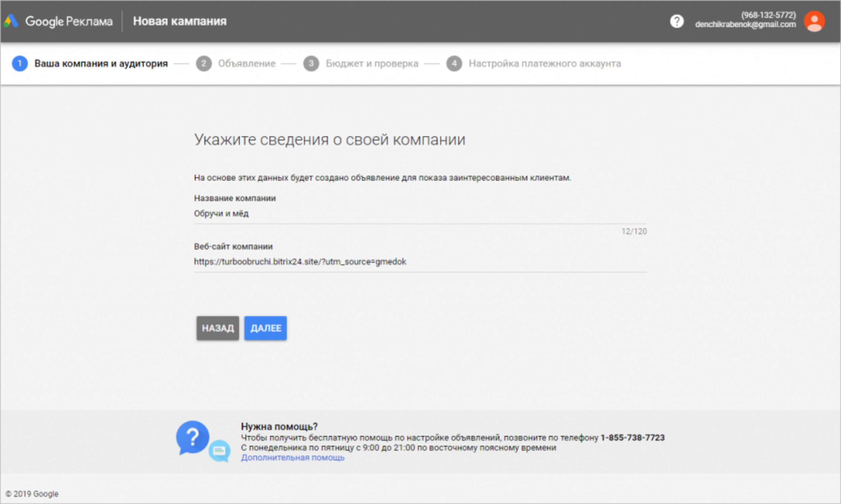This screenshot has height=504, width=841.
Task: Go to the 'Бюджет и проверка' step
Action: 372,64
